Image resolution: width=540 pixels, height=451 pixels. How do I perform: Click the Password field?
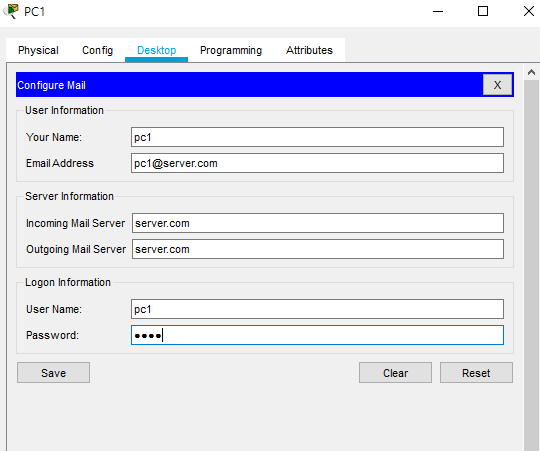click(317, 335)
